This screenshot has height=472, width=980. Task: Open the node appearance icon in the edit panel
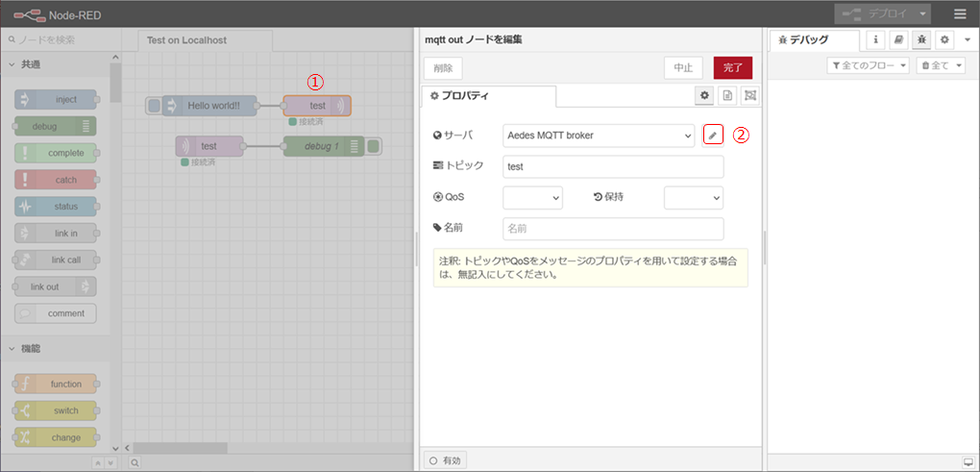coord(749,96)
